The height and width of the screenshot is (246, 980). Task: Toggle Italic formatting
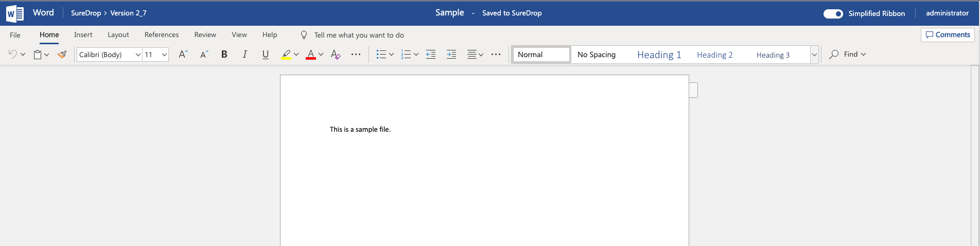pos(245,54)
